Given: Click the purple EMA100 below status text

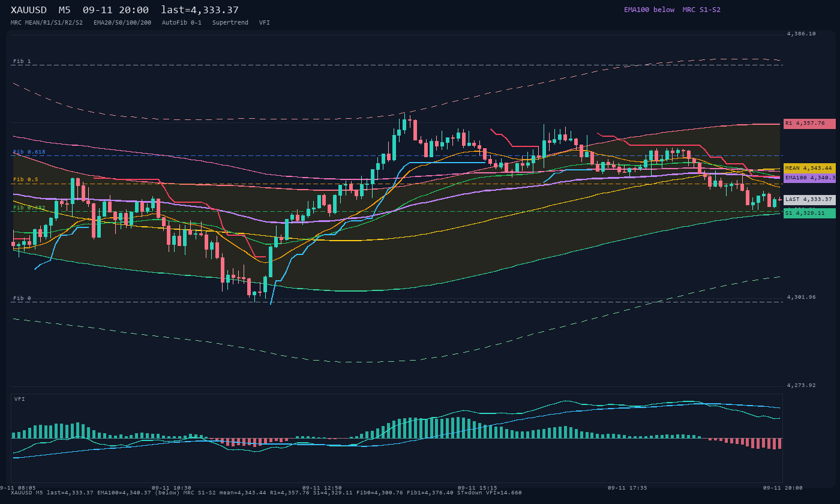Looking at the screenshot, I should click(649, 10).
